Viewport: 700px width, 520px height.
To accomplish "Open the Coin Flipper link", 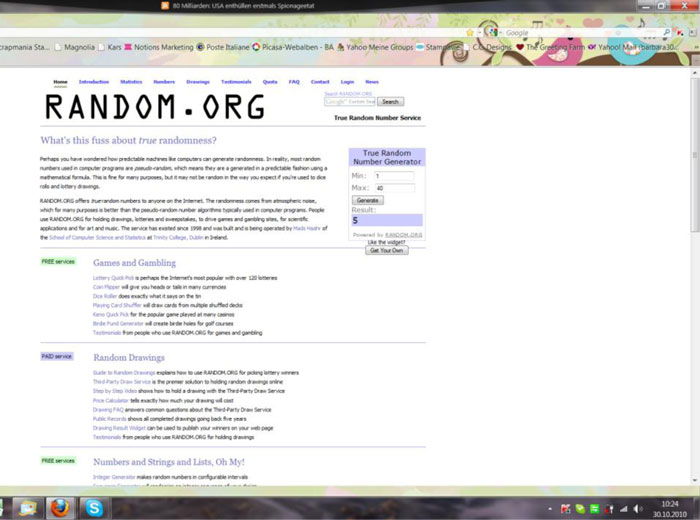I will [106, 287].
